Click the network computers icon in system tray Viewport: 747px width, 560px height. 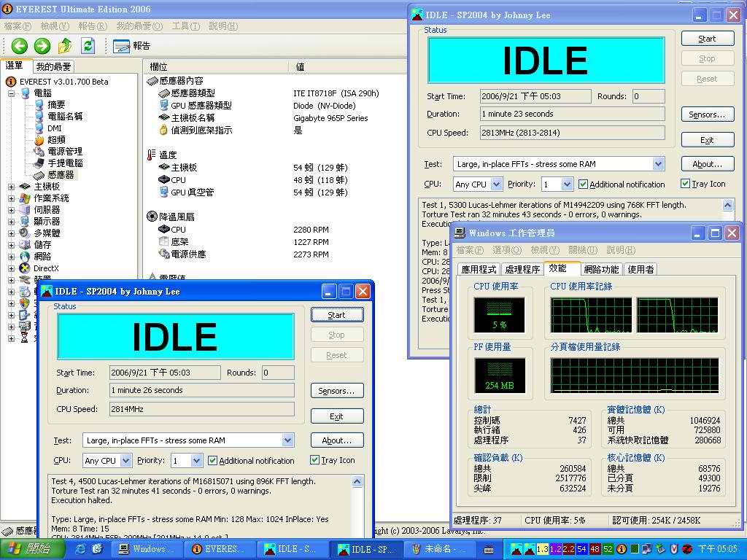[647, 549]
